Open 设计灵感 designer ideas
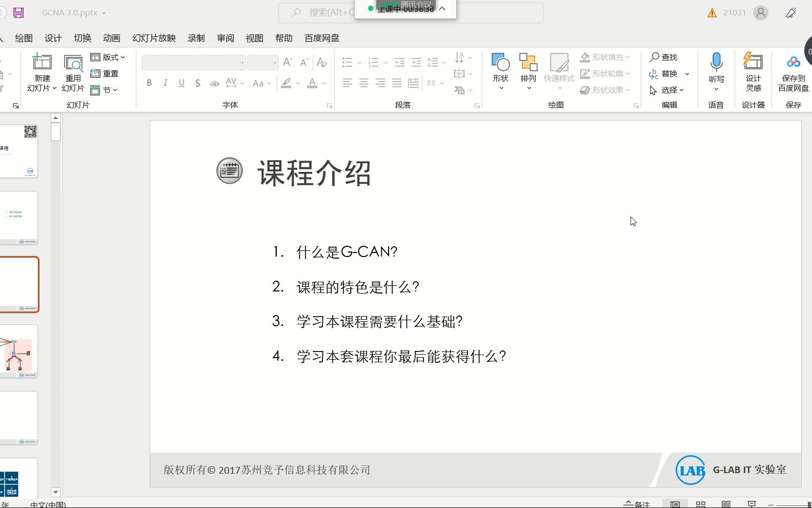 click(x=754, y=72)
